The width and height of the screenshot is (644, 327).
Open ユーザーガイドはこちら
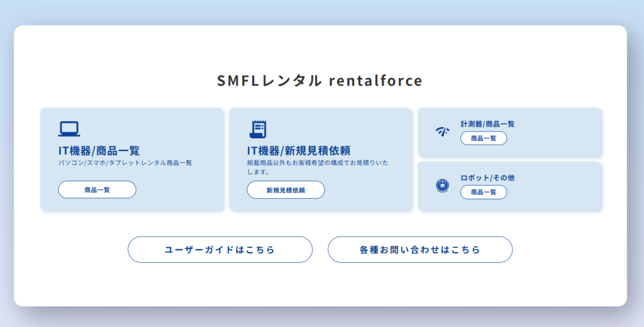tap(219, 250)
